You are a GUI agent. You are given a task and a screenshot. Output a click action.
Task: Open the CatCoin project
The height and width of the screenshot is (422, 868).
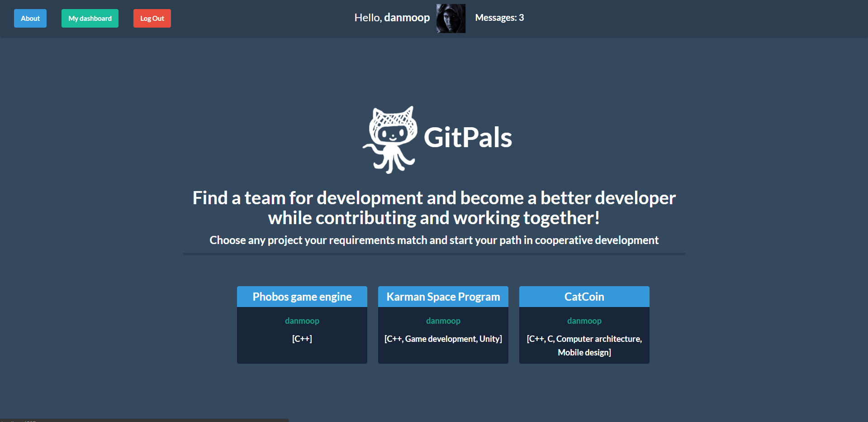tap(584, 297)
